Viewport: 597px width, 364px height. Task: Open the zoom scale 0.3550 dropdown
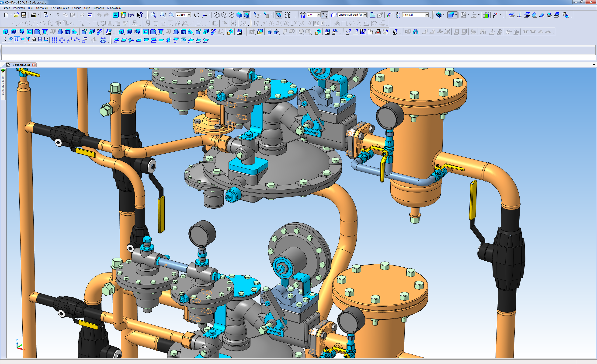coord(189,15)
